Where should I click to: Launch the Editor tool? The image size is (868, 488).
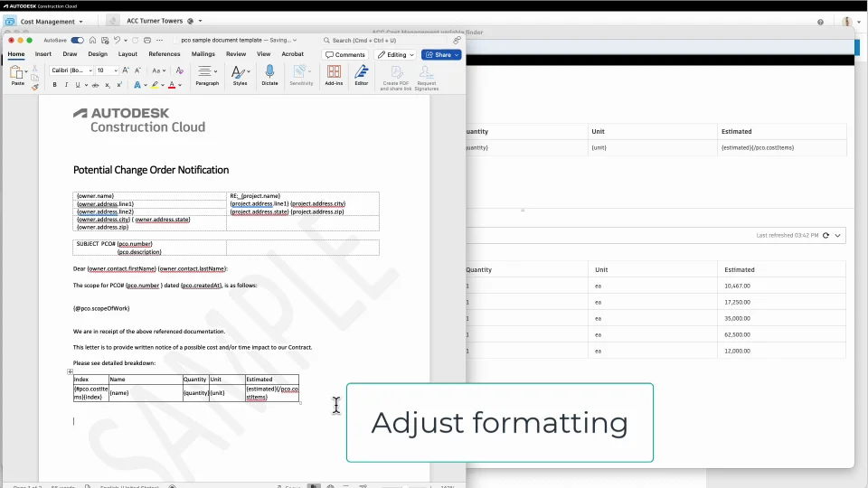pyautogui.click(x=362, y=75)
